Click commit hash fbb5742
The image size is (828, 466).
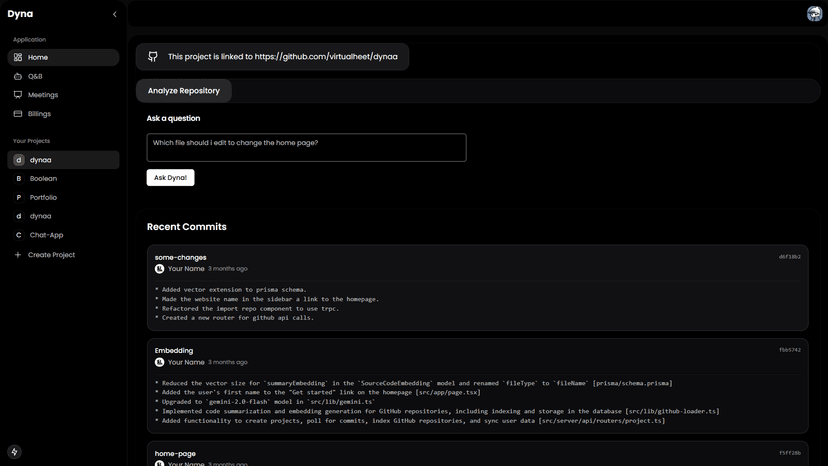click(789, 350)
